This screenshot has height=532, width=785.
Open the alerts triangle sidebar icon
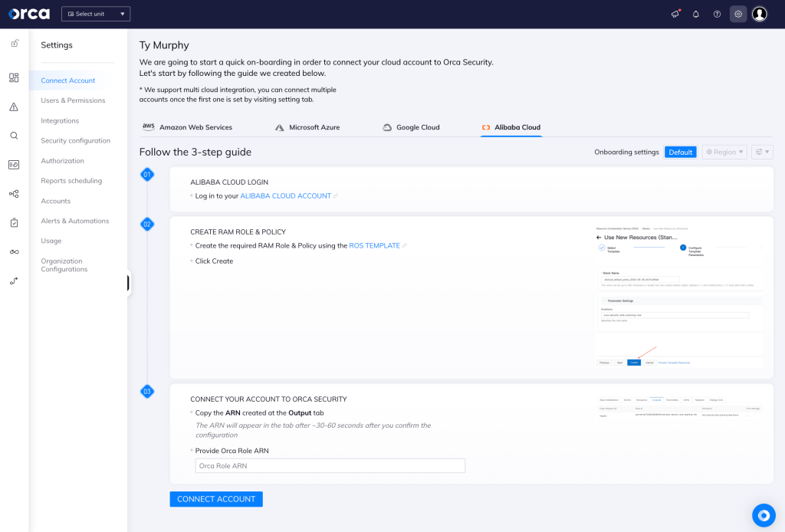tap(14, 107)
